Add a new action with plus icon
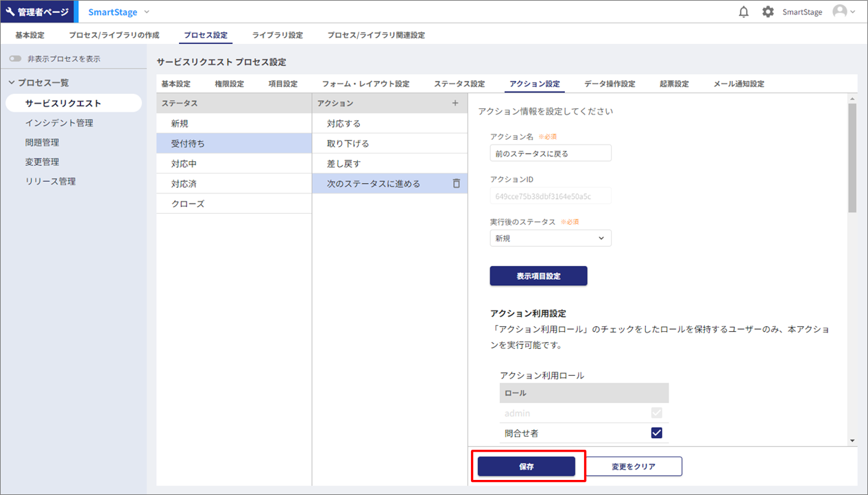Screen dimensions: 868x495 (x=455, y=103)
